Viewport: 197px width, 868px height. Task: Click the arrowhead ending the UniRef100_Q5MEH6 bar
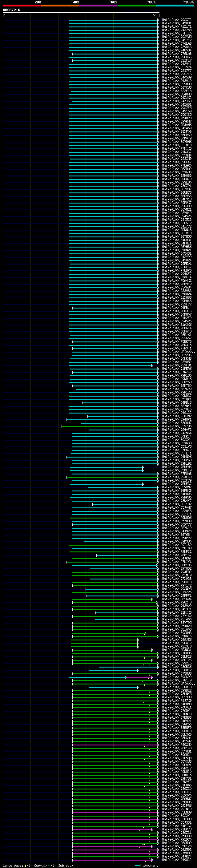(x=143, y=467)
